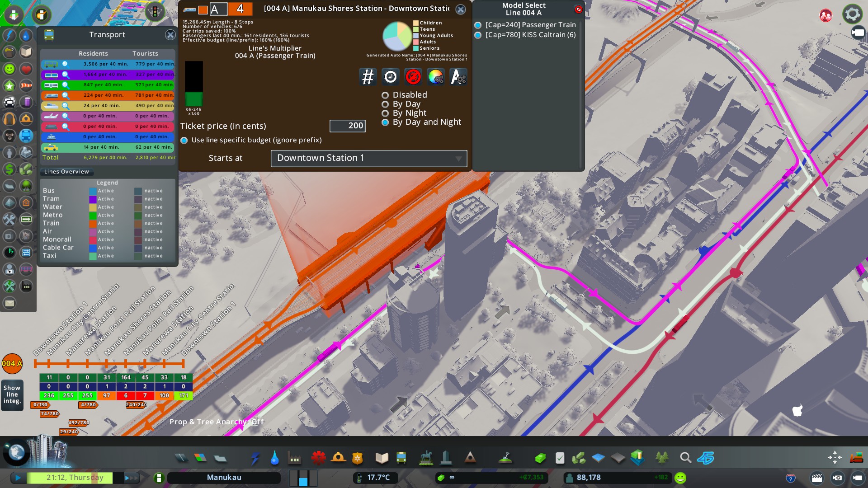The image size is (868, 488).
Task: Expand the Starts at station dropdown
Action: [x=368, y=158]
